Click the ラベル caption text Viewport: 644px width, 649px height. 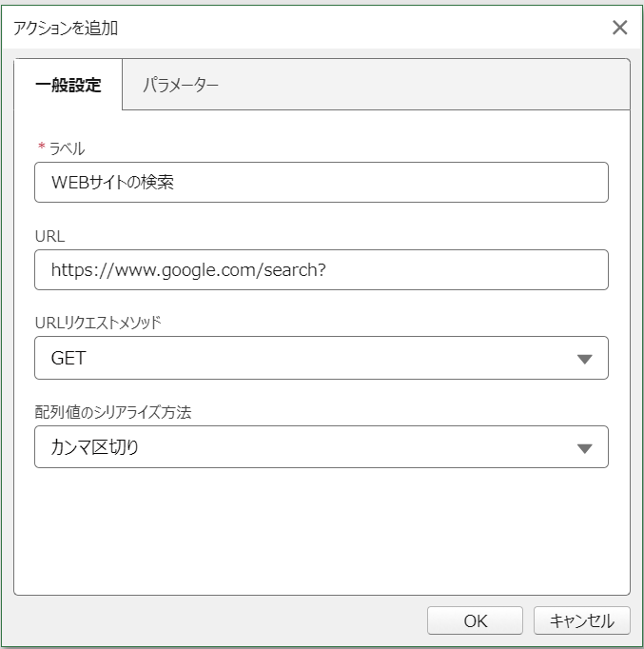coord(67,148)
